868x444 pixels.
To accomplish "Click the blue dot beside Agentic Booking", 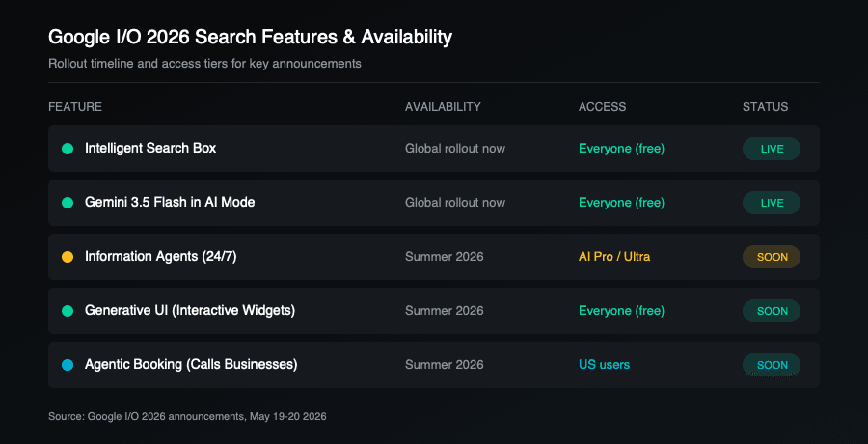I will [68, 365].
